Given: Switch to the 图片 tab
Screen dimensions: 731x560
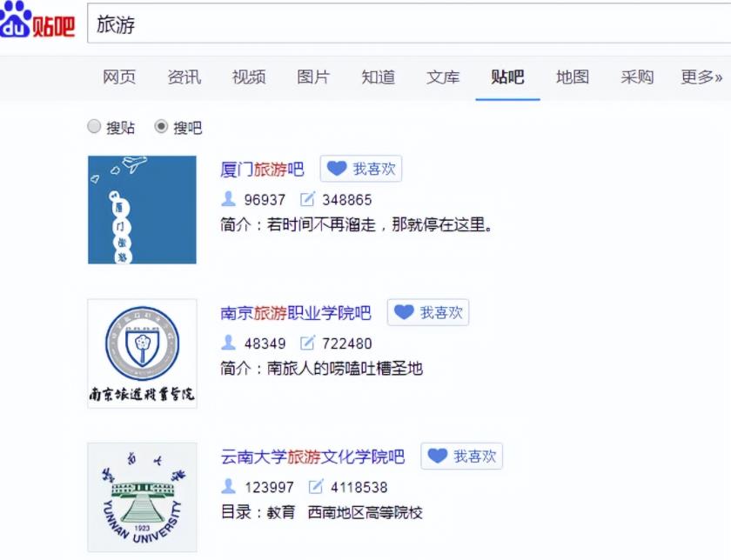Looking at the screenshot, I should pyautogui.click(x=313, y=77).
